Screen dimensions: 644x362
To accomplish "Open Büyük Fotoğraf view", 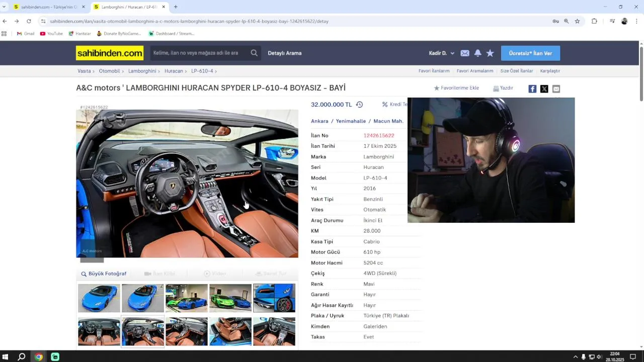I will click(x=104, y=274).
